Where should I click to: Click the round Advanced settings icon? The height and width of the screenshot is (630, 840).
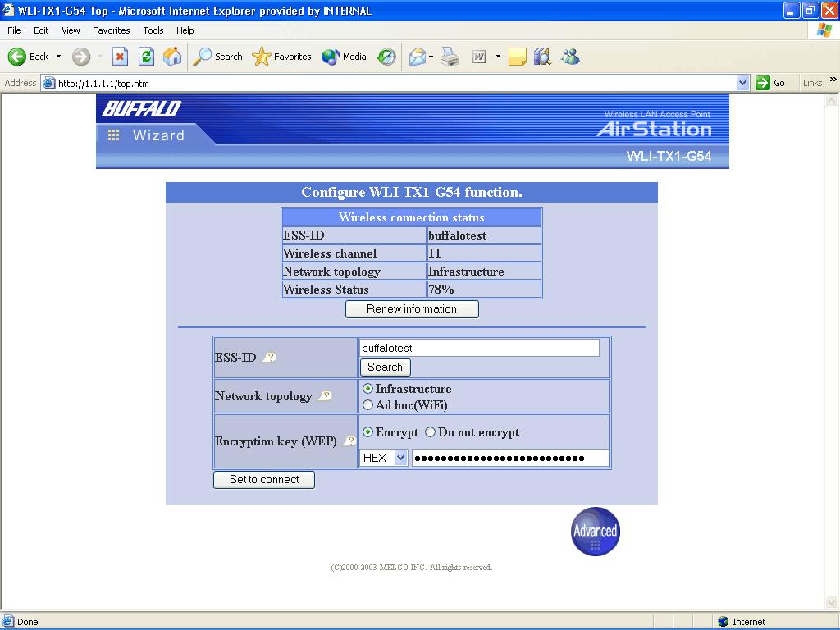(x=596, y=532)
